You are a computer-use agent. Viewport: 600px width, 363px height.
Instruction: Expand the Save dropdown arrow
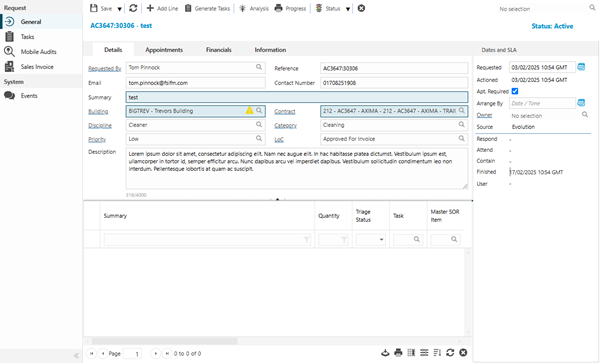[119, 9]
